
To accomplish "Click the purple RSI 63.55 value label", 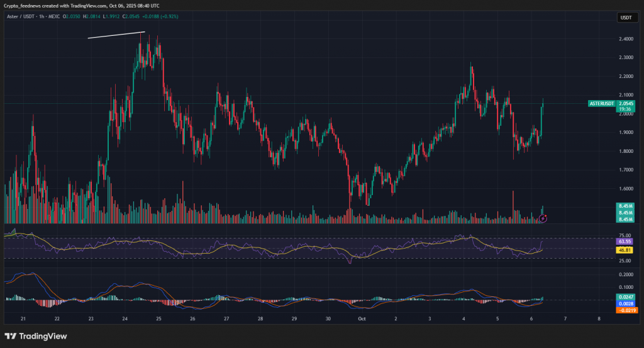I will 625,241.
